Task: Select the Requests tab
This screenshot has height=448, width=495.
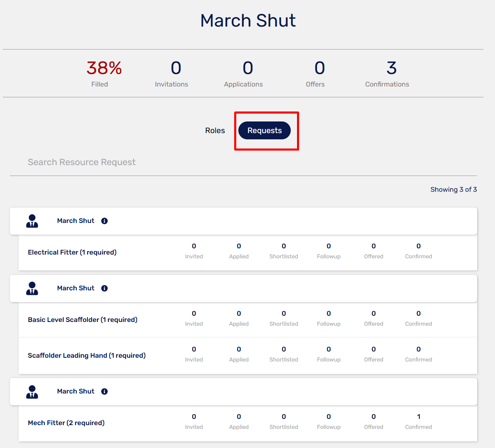Action: click(x=265, y=130)
